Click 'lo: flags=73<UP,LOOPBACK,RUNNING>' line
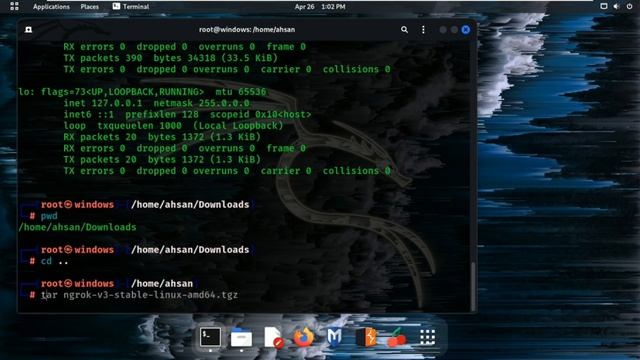Image resolution: width=640 pixels, height=360 pixels. (142, 92)
